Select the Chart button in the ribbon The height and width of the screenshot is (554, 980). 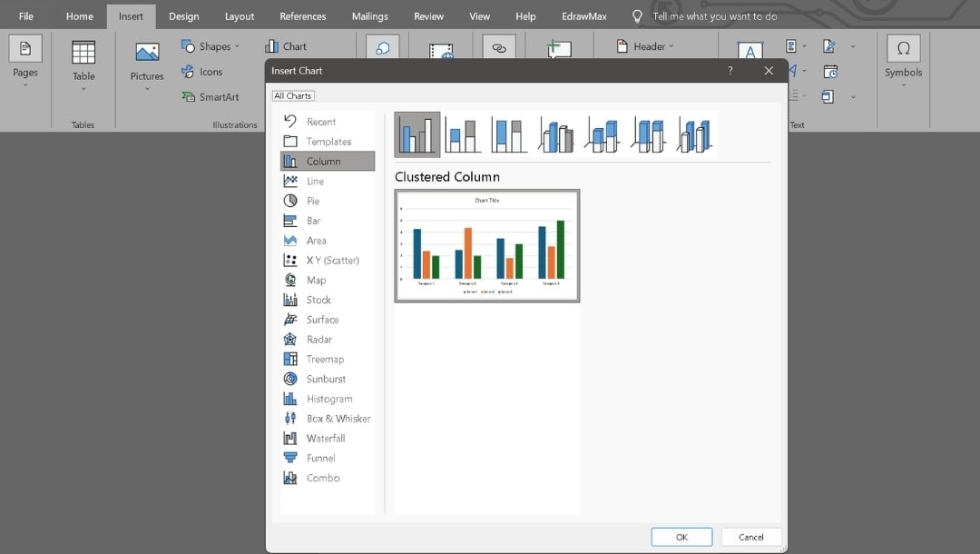point(288,45)
